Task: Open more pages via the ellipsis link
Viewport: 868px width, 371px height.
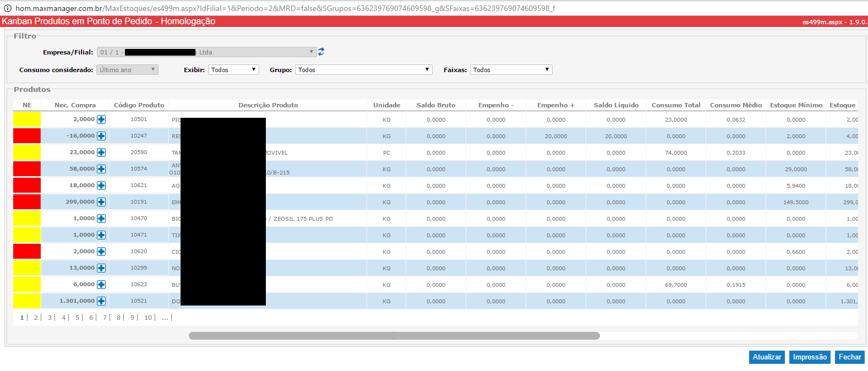Action: click(x=165, y=318)
